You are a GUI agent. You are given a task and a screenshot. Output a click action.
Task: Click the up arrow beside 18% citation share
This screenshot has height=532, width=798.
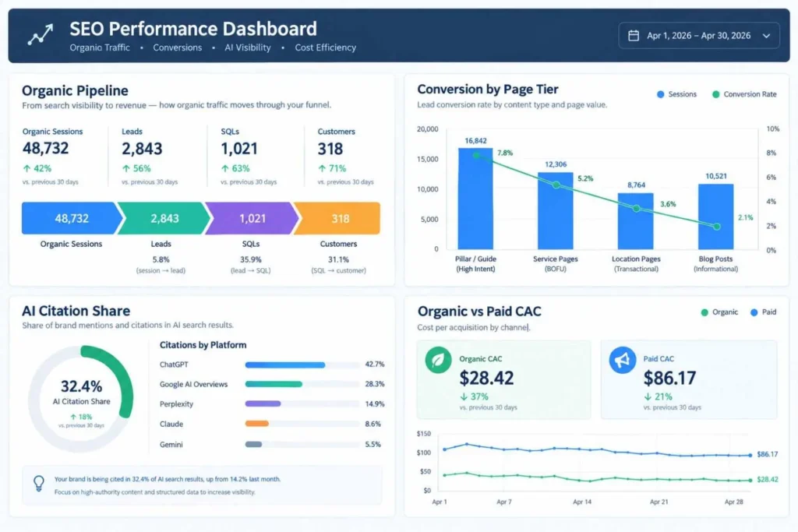73,417
